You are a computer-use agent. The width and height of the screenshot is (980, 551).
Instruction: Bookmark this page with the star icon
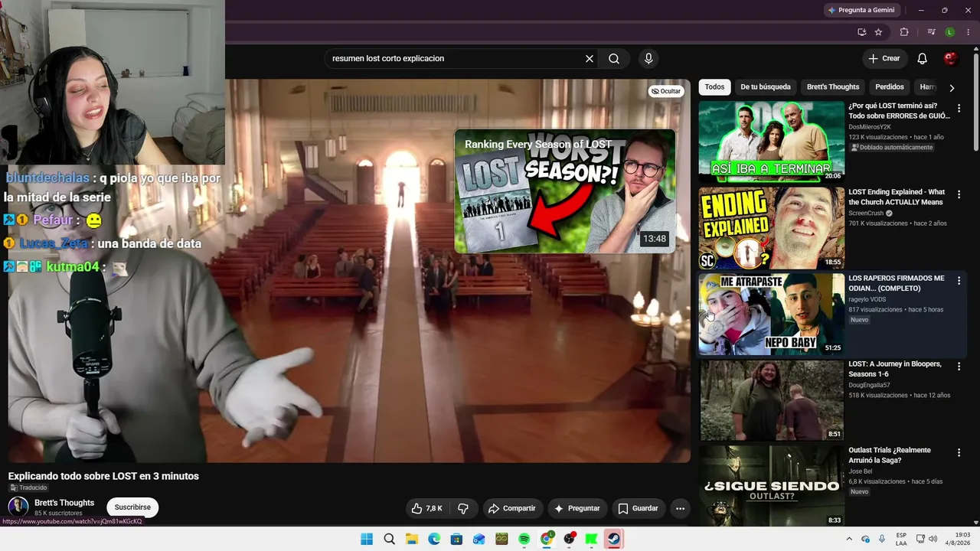878,32
